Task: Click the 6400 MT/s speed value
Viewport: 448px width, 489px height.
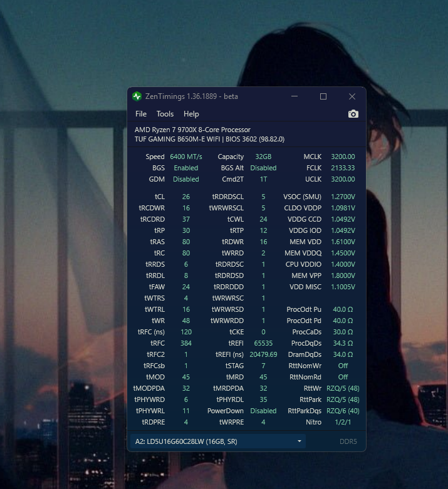Action: [185, 157]
